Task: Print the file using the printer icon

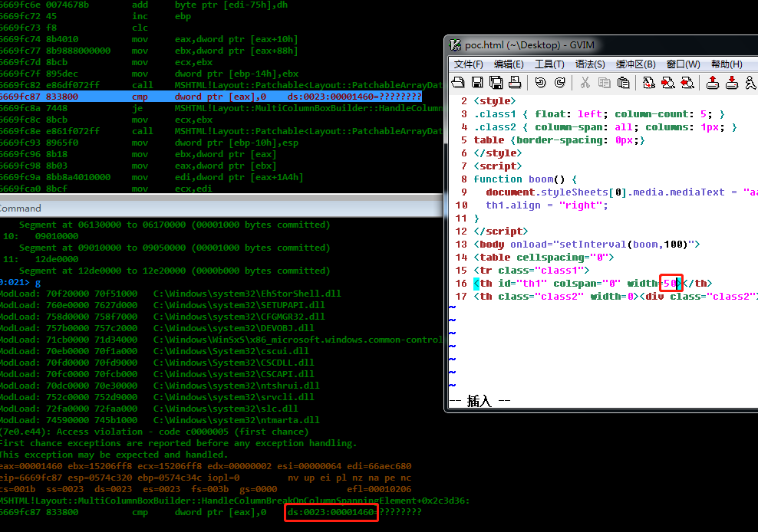Action: [515, 83]
